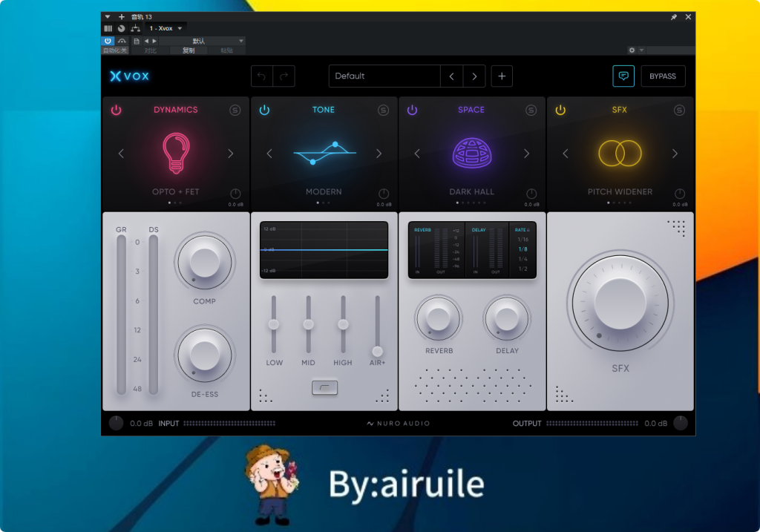Go to next SFX style with right chevron
The height and width of the screenshot is (532, 760).
click(x=675, y=154)
